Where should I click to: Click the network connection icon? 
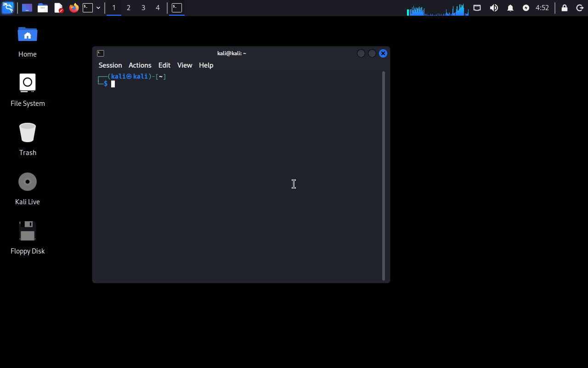tap(477, 8)
